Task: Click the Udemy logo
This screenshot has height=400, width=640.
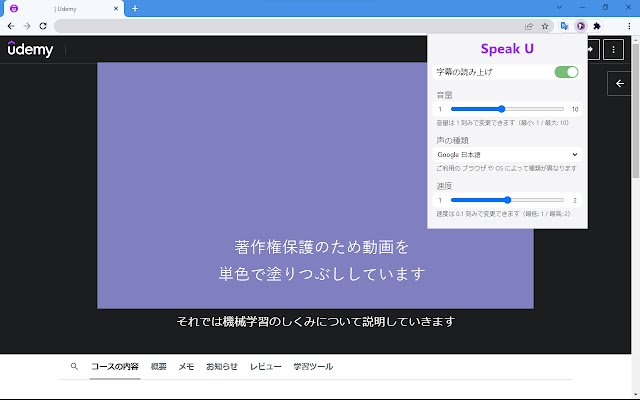Action: (x=30, y=49)
